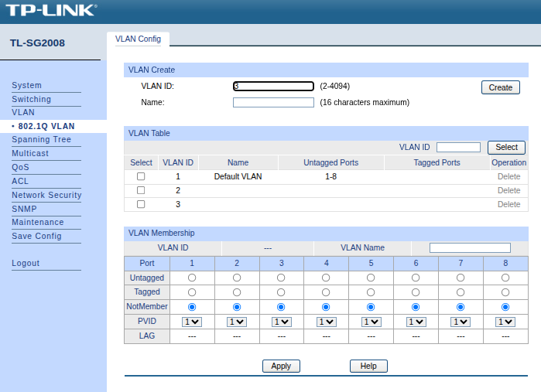541x392 pixels.
Task: Focus VLAN ID search field in table
Action: [458, 147]
